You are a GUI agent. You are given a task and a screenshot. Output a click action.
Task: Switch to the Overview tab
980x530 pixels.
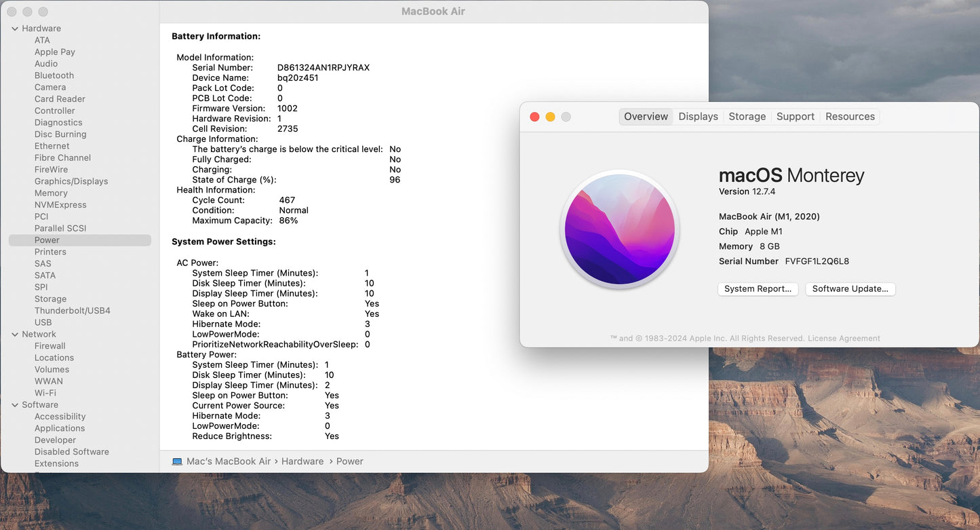coord(646,117)
